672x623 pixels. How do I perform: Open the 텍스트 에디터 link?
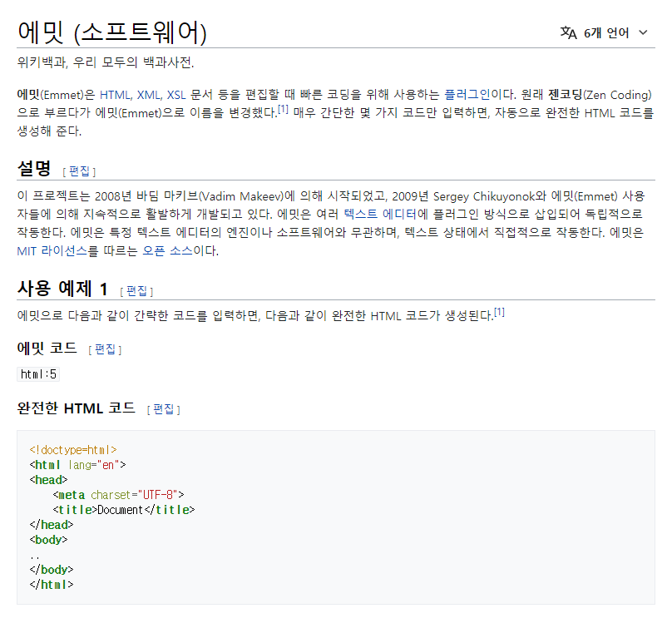tap(380, 214)
